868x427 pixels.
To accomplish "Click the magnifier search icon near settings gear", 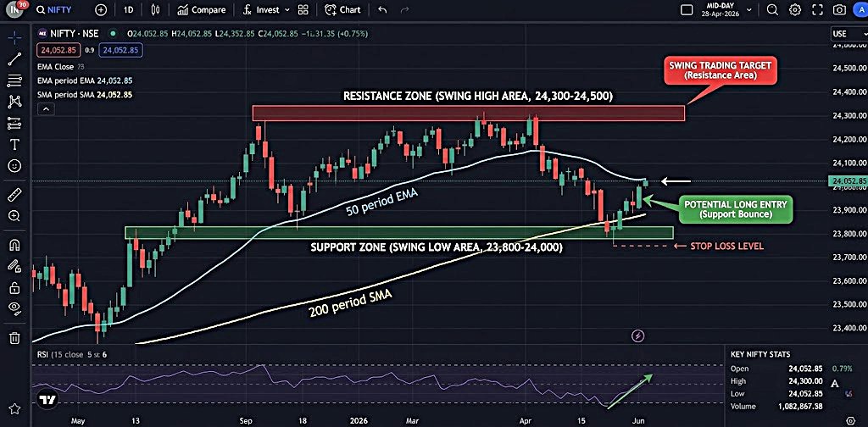I will pos(772,9).
